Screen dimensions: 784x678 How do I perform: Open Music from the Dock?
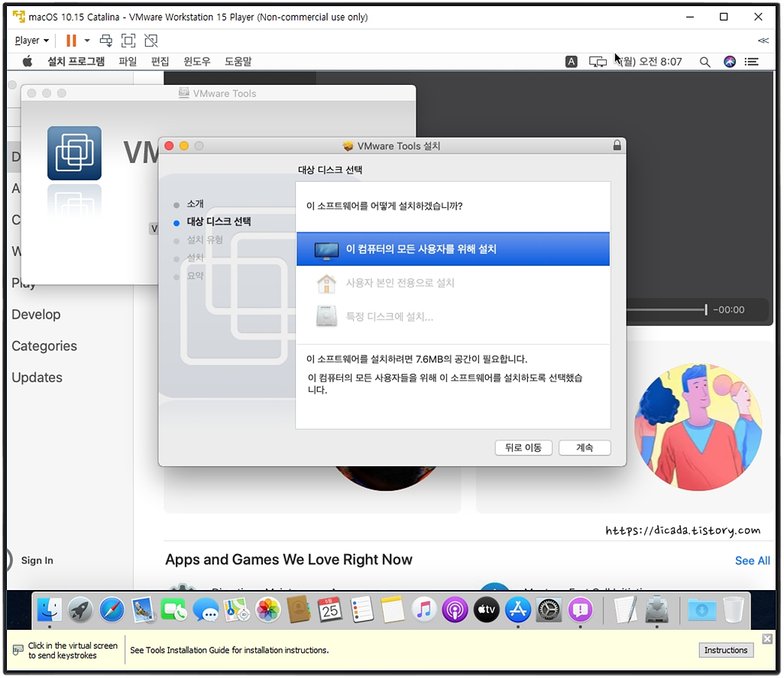[424, 610]
